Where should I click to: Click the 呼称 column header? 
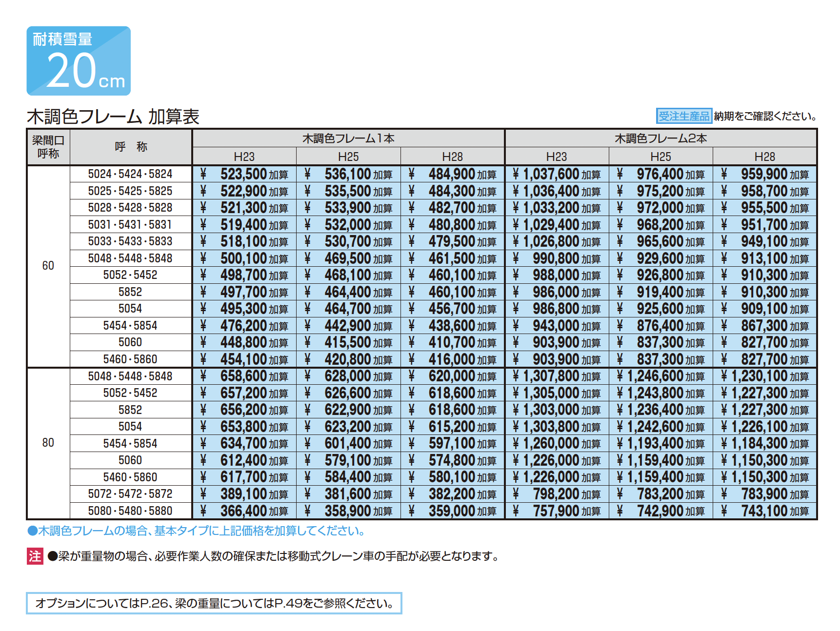(x=131, y=147)
